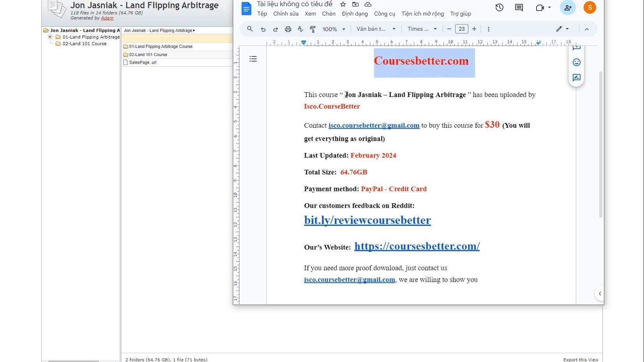Screen dimensions: 644x362
Task: Click the move to folder icon
Action: tap(355, 4)
